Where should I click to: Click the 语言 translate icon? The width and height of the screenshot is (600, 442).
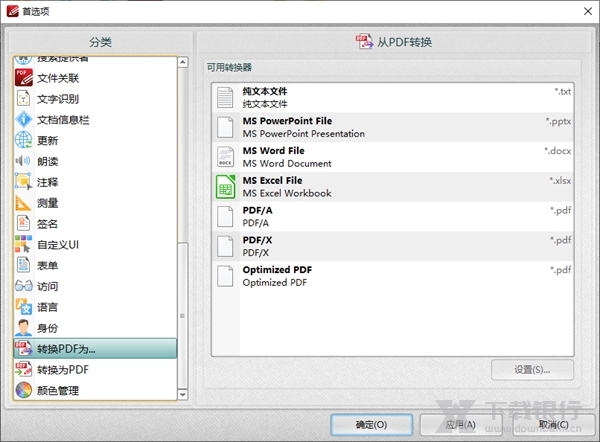point(24,307)
